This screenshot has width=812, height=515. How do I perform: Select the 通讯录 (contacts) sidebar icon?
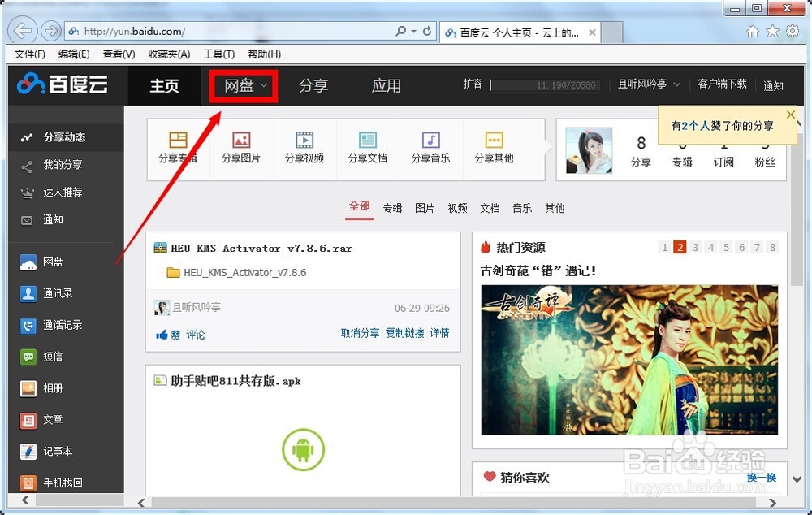click(49, 293)
